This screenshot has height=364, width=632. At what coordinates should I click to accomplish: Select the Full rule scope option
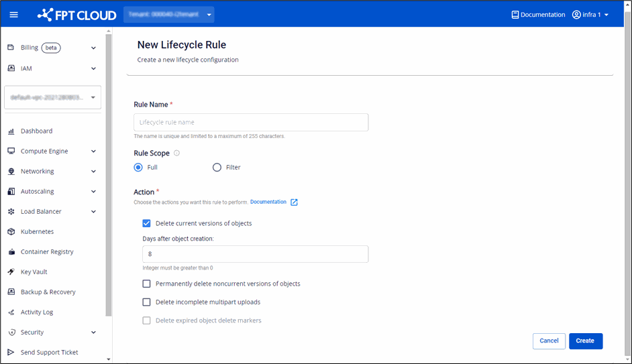(x=138, y=168)
